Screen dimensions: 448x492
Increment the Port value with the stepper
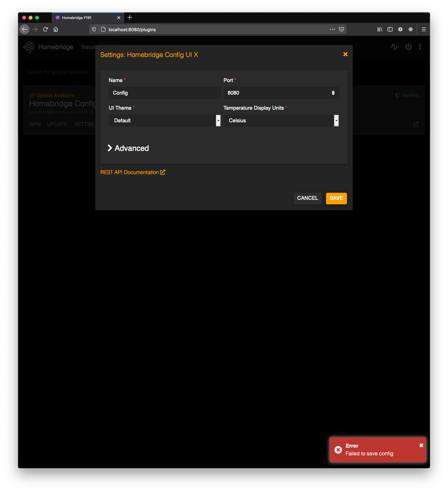pyautogui.click(x=333, y=91)
